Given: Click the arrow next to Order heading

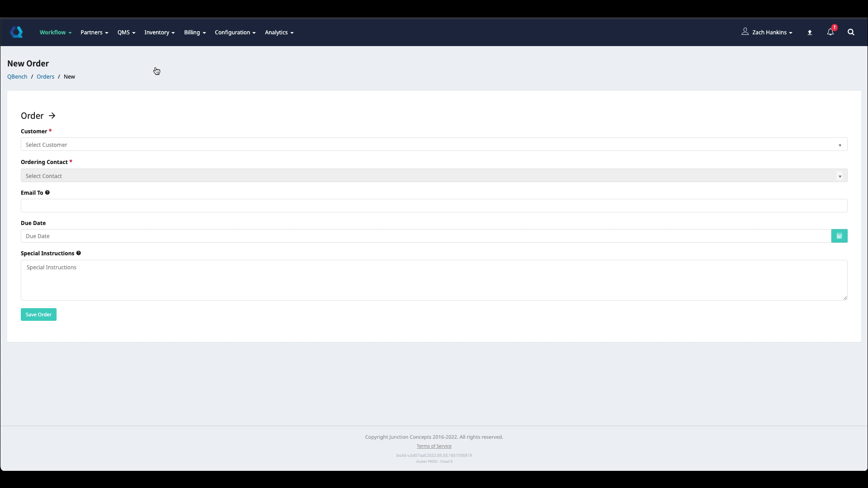Looking at the screenshot, I should (x=52, y=116).
